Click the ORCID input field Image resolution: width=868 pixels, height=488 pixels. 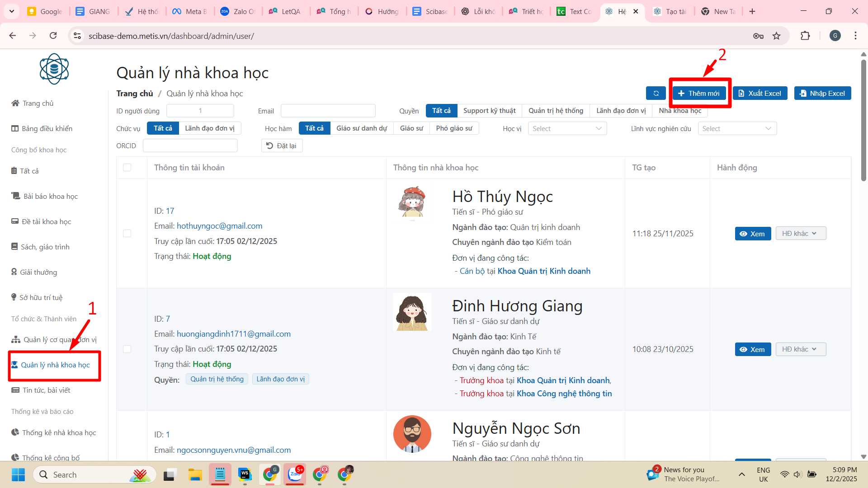point(190,145)
